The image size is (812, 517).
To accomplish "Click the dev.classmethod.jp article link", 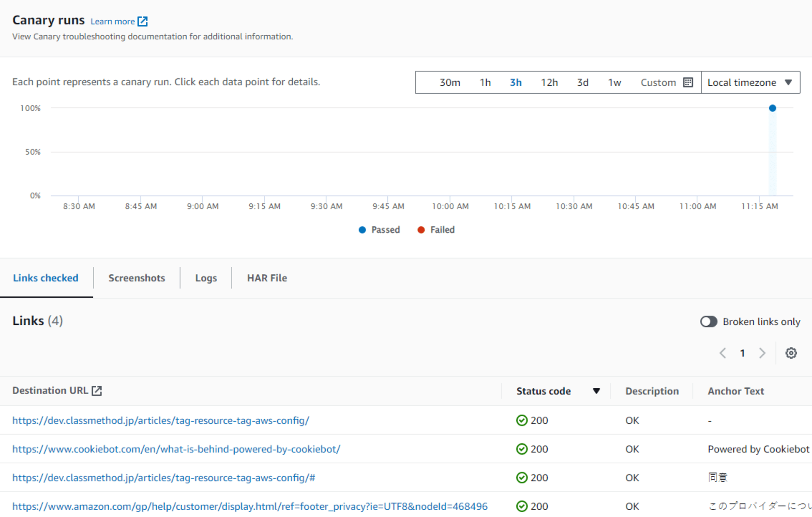I will click(x=177, y=420).
